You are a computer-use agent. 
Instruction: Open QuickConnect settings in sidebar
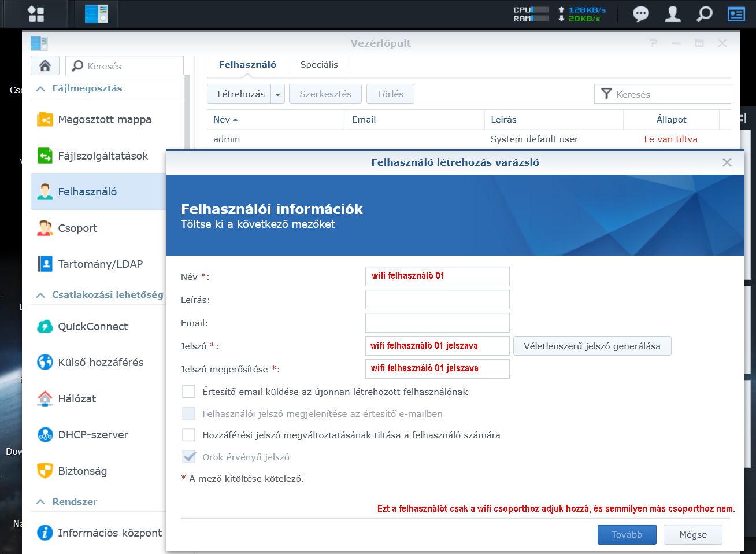[x=92, y=327]
